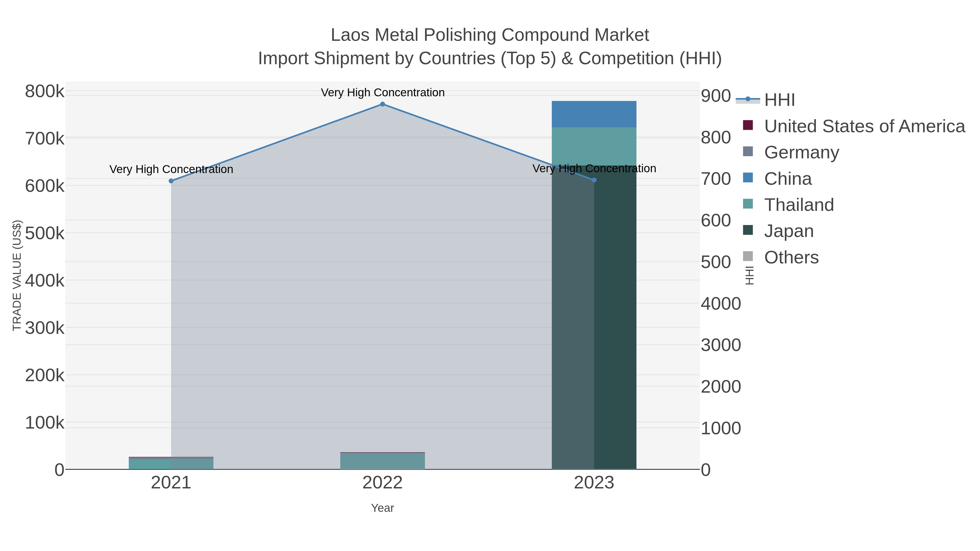The width and height of the screenshot is (980, 551).
Task: Click the maroon United States color swatch
Action: point(748,125)
